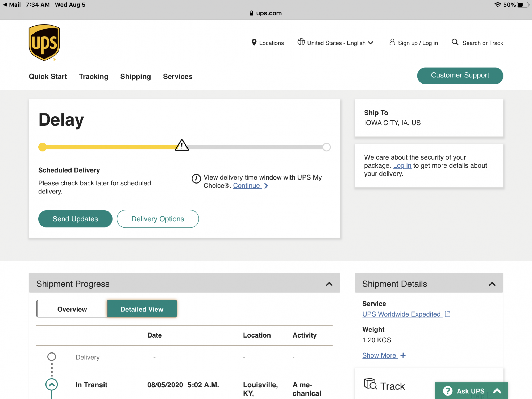Click the globe language icon
The height and width of the screenshot is (399, 532).
pos(301,42)
